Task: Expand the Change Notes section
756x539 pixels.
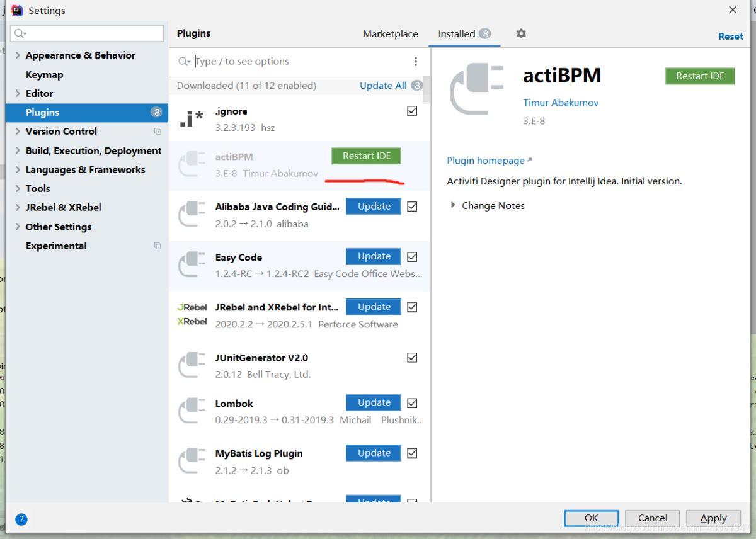Action: (x=453, y=205)
